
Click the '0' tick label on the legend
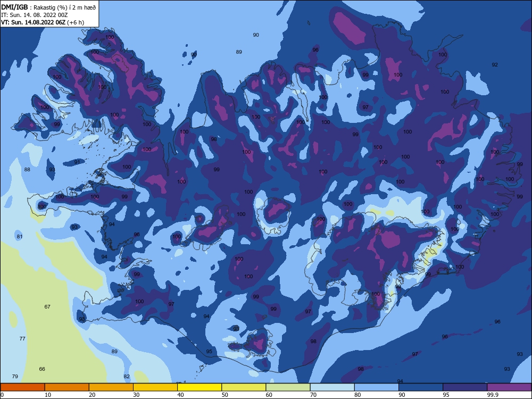2,395
